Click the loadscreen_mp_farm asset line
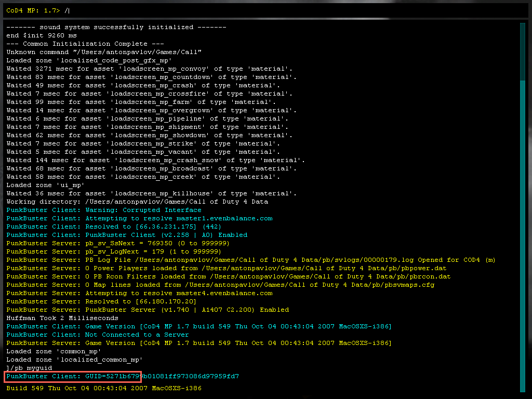This screenshot has width=532, height=399. (x=141, y=102)
